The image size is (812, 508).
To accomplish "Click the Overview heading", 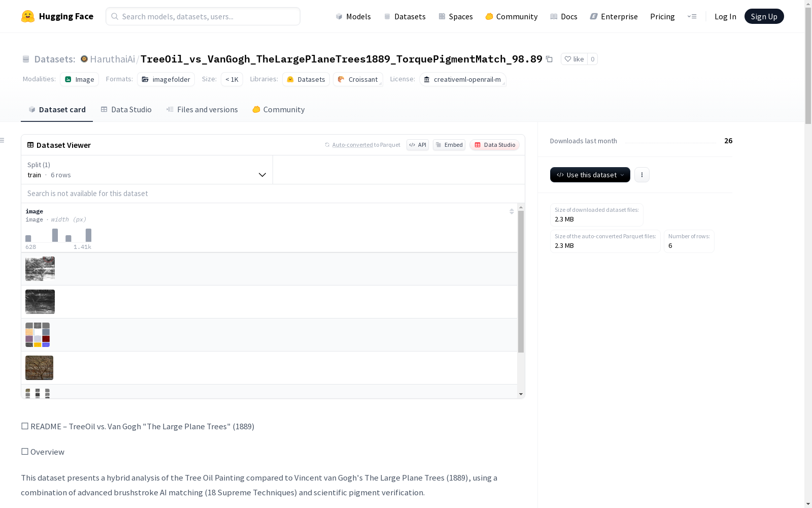I will click(43, 452).
